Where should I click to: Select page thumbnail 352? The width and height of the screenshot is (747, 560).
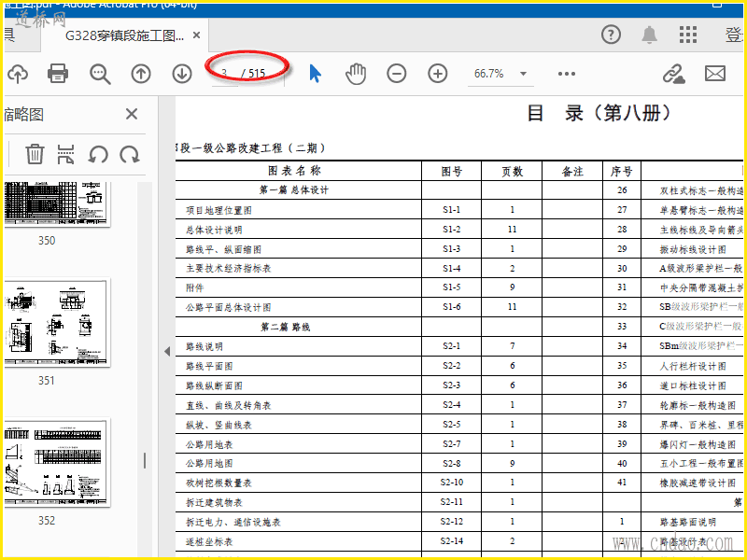pyautogui.click(x=58, y=462)
